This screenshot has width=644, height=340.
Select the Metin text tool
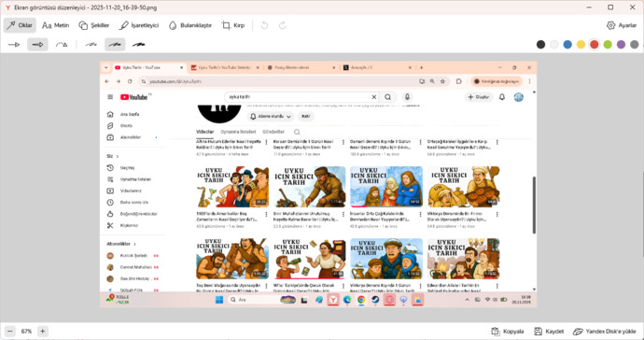pos(55,25)
